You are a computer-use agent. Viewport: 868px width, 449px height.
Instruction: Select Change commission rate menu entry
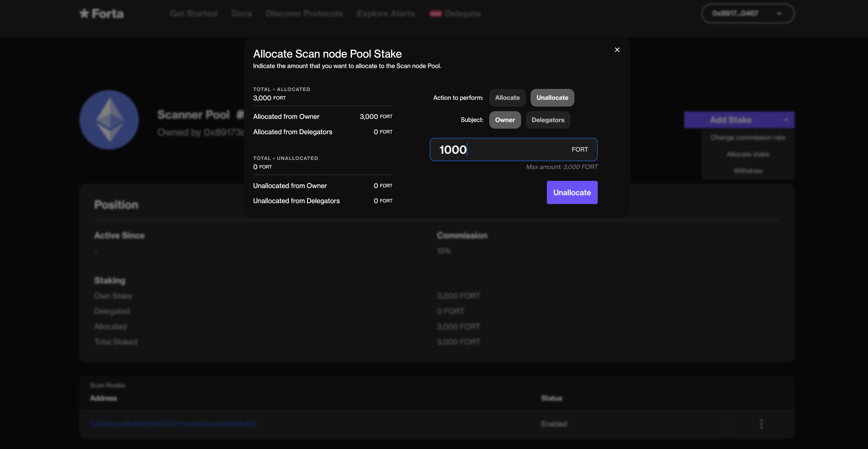click(748, 137)
